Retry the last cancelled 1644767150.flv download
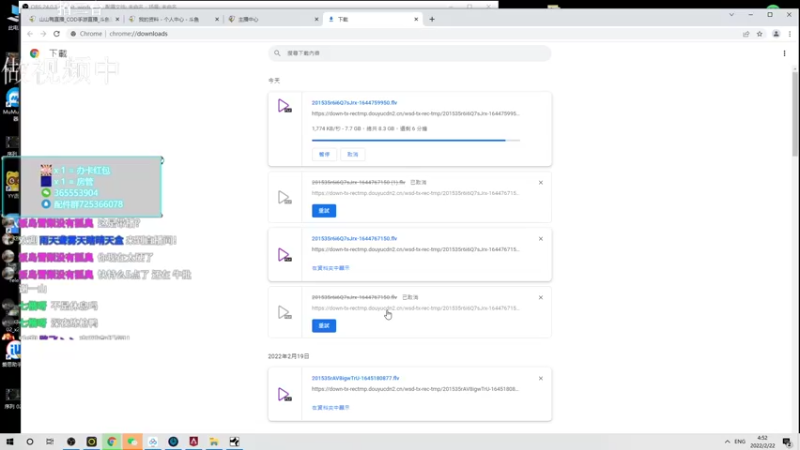The image size is (800, 450). [x=324, y=326]
